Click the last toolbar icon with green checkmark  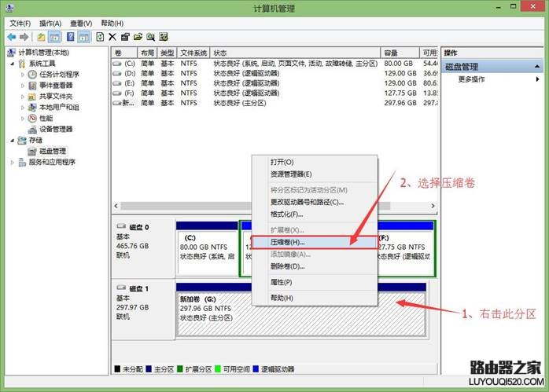[x=164, y=37]
